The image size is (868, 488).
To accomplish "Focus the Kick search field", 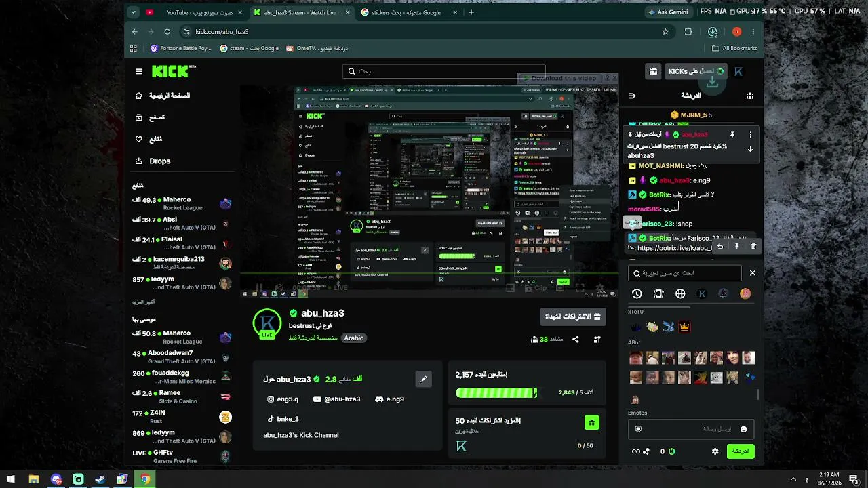I will pyautogui.click(x=444, y=71).
